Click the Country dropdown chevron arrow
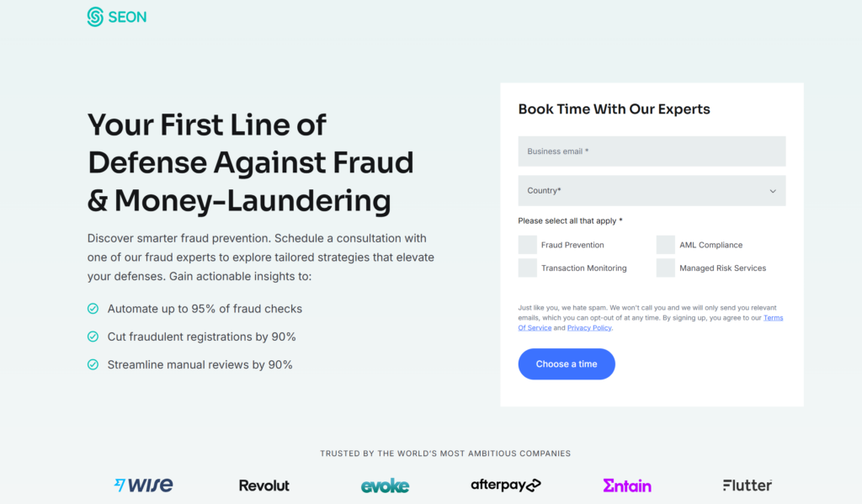 pyautogui.click(x=773, y=191)
